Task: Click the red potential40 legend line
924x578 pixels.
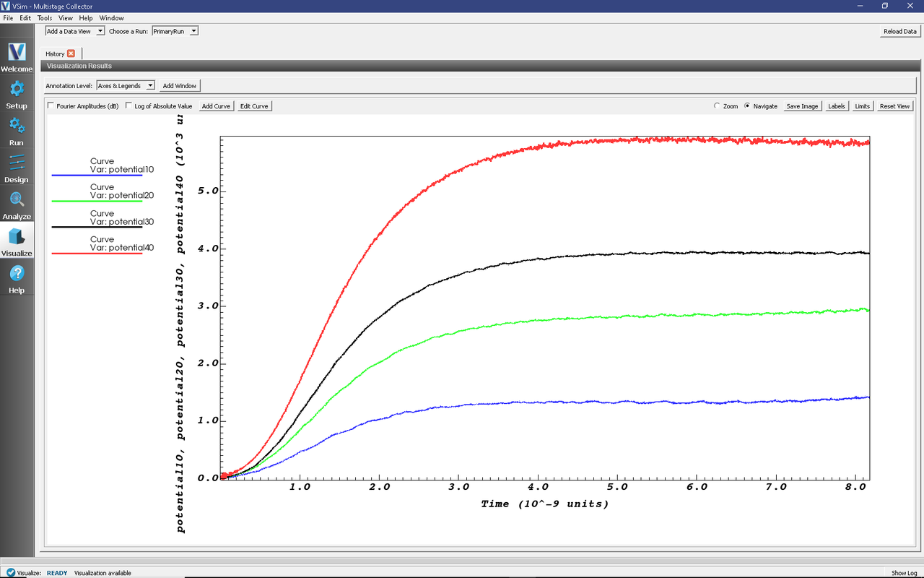Action: pyautogui.click(x=97, y=254)
